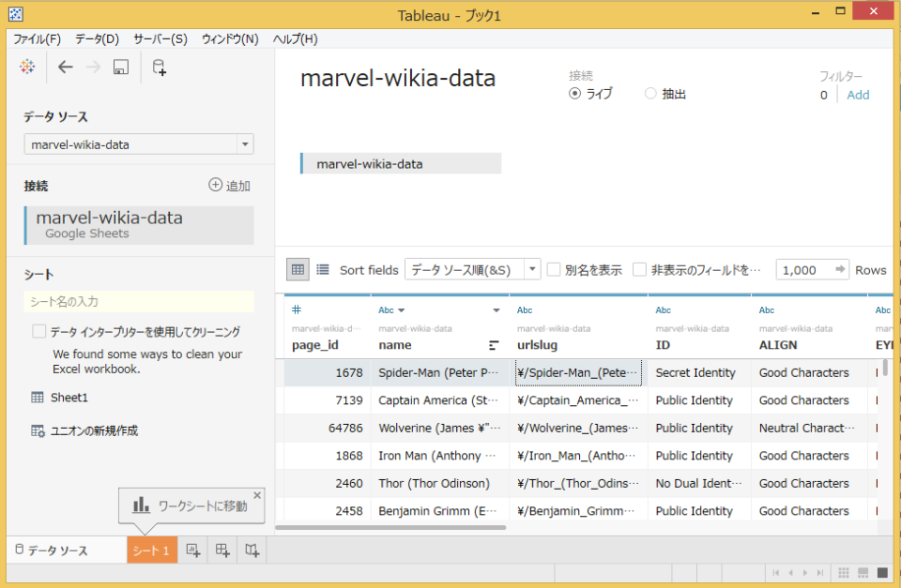This screenshot has width=901, height=588.
Task: Switch to the シート 1 tab
Action: click(151, 550)
